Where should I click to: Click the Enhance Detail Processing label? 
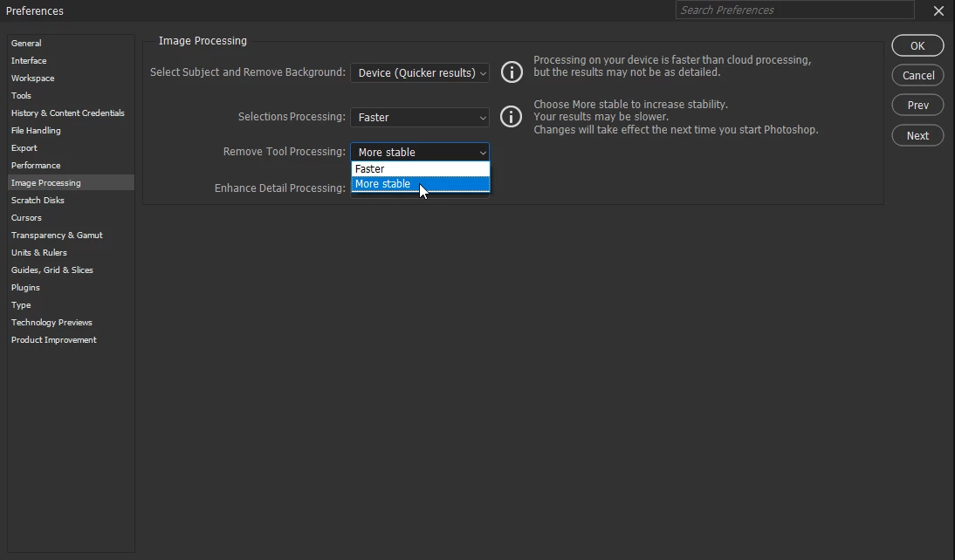tap(279, 188)
